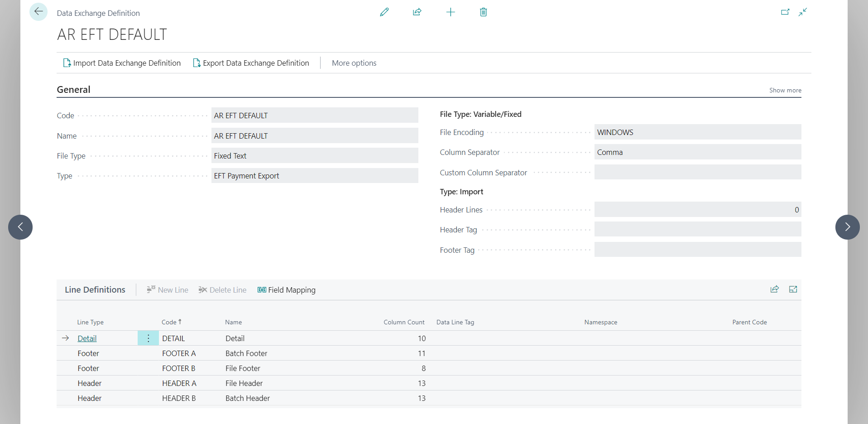Click Header line type in HEADER B row
The image size is (868, 424).
pyautogui.click(x=90, y=398)
